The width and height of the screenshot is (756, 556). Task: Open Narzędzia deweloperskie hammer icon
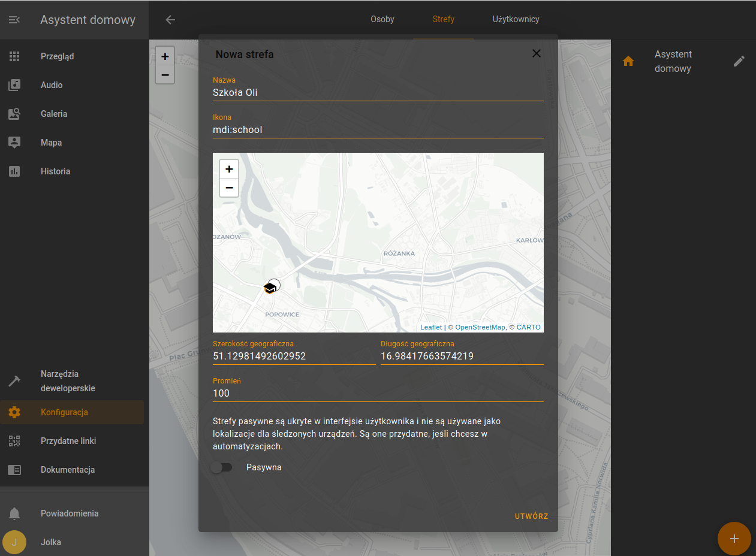[x=14, y=380]
